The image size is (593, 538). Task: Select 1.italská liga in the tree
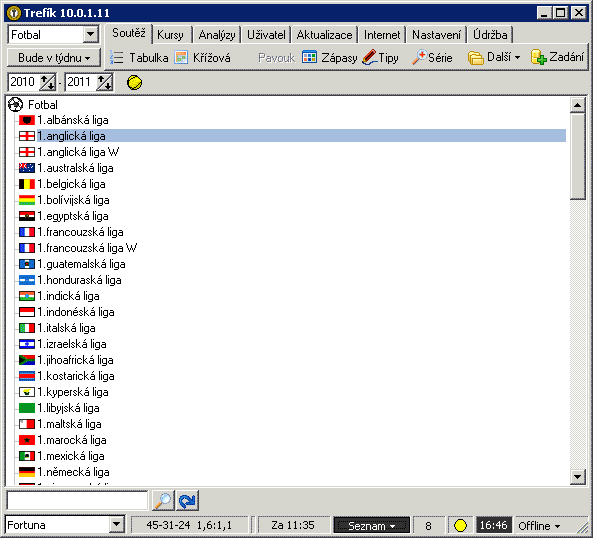point(66,328)
